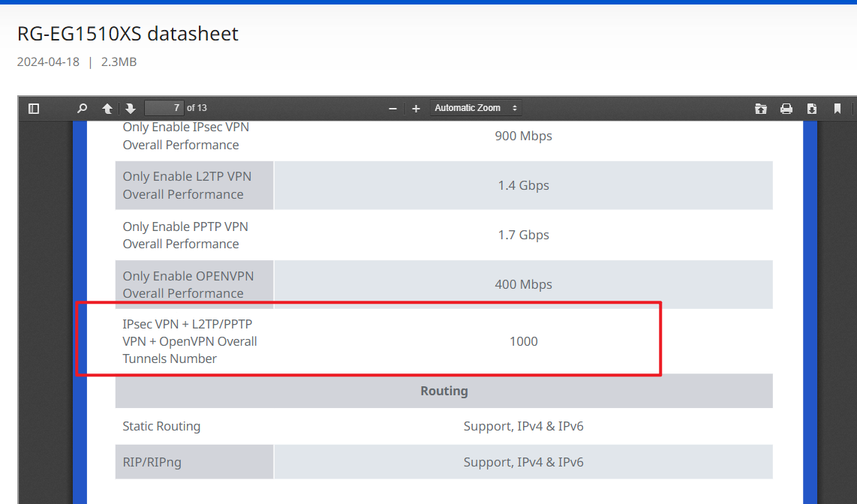Click the 2.3MB file size text
The width and height of the screenshot is (857, 504).
pyautogui.click(x=119, y=62)
